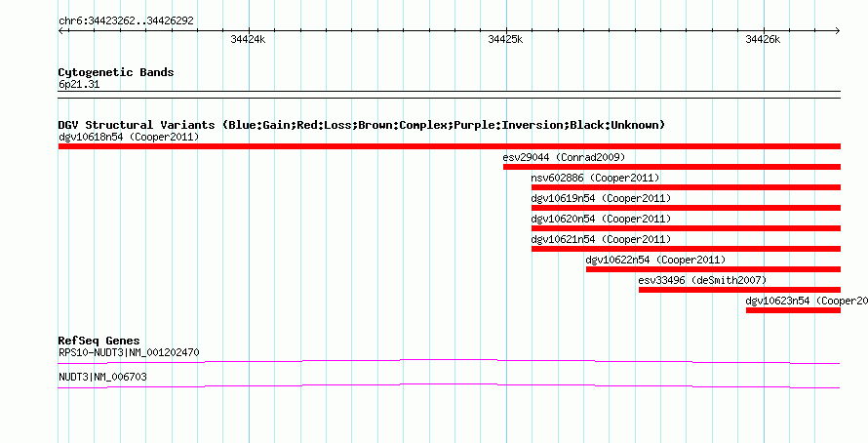
Task: Click the NUDT3 magenta transcript line
Action: (449, 385)
